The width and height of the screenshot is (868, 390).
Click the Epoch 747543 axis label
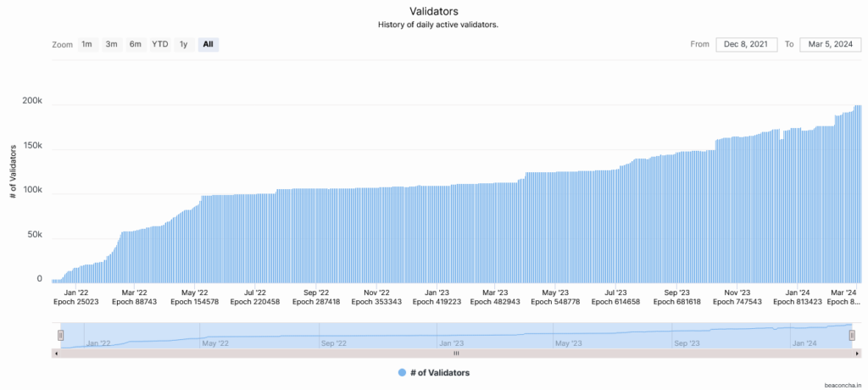[738, 302]
